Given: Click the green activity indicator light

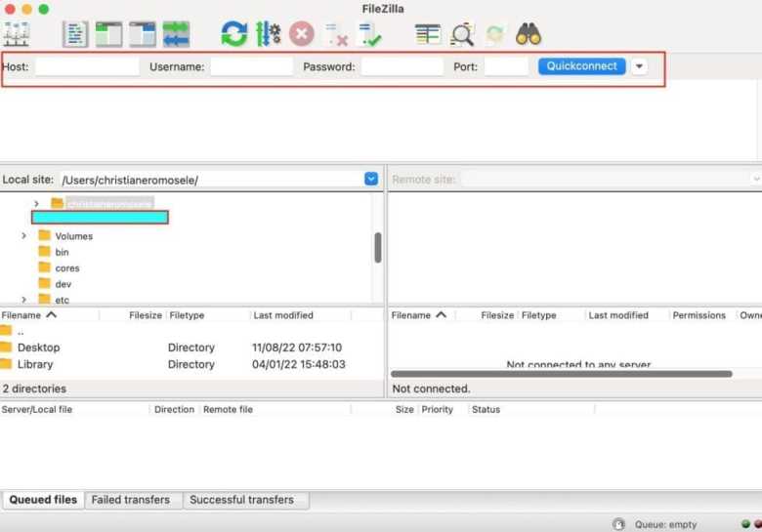Looking at the screenshot, I should coord(745,524).
